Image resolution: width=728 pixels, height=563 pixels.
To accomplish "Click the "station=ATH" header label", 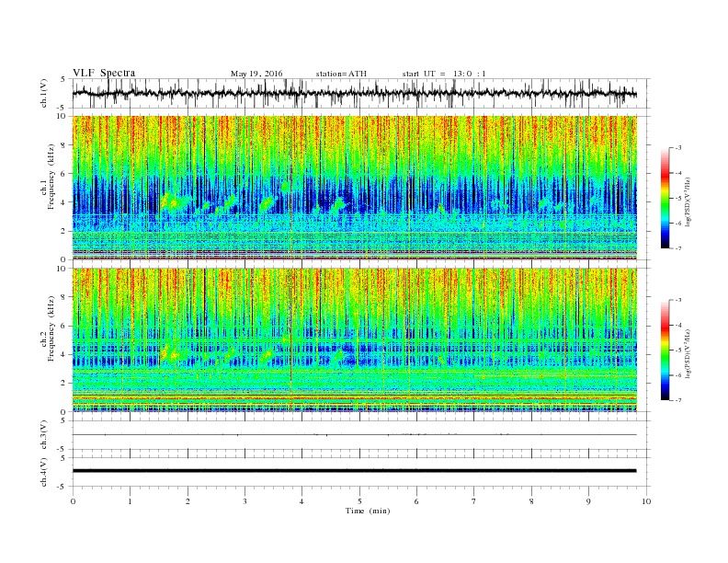I will pos(341,74).
